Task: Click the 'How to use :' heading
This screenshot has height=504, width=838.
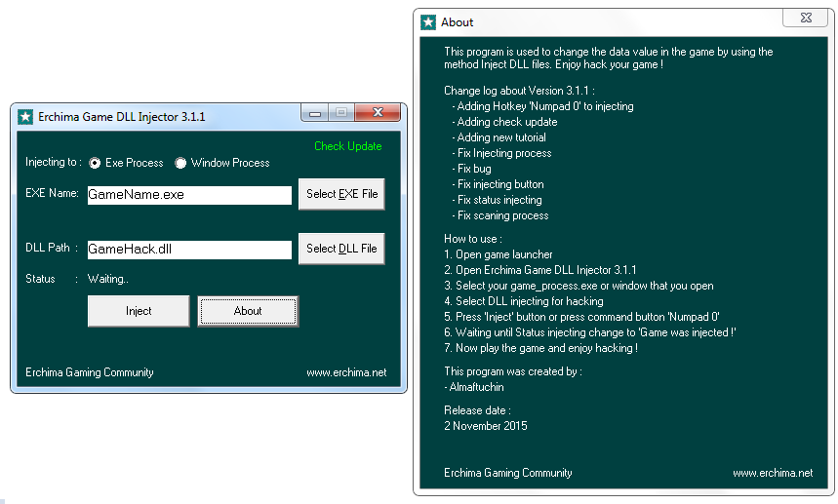Action: [x=473, y=239]
